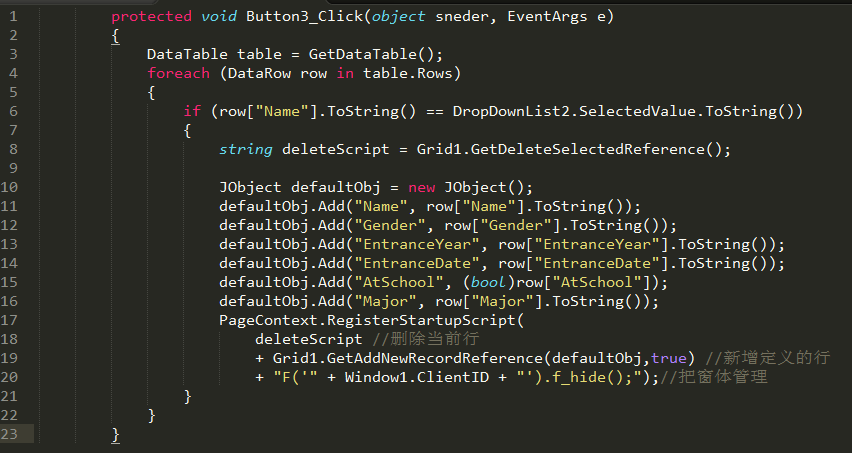Select line number 9 of the empty line
852x453 pixels.
pyautogui.click(x=13, y=168)
